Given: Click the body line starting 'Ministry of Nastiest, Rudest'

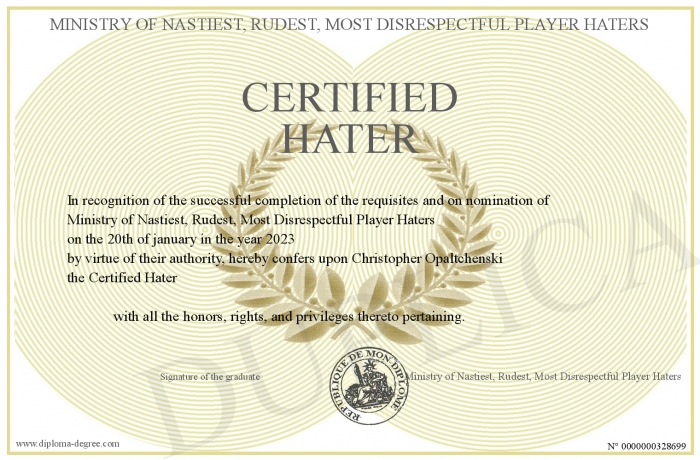Looking at the screenshot, I should click(250, 220).
